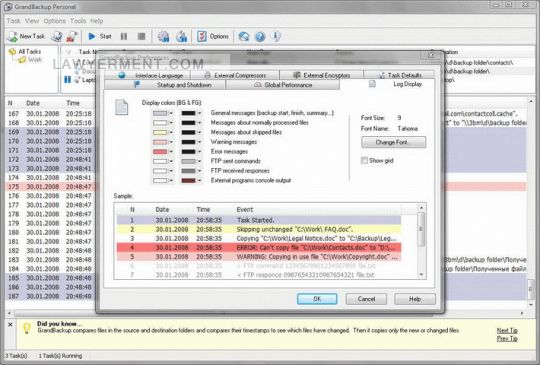540x365 pixels.
Task: Switch to the External Compressors tab
Action: tap(235, 75)
